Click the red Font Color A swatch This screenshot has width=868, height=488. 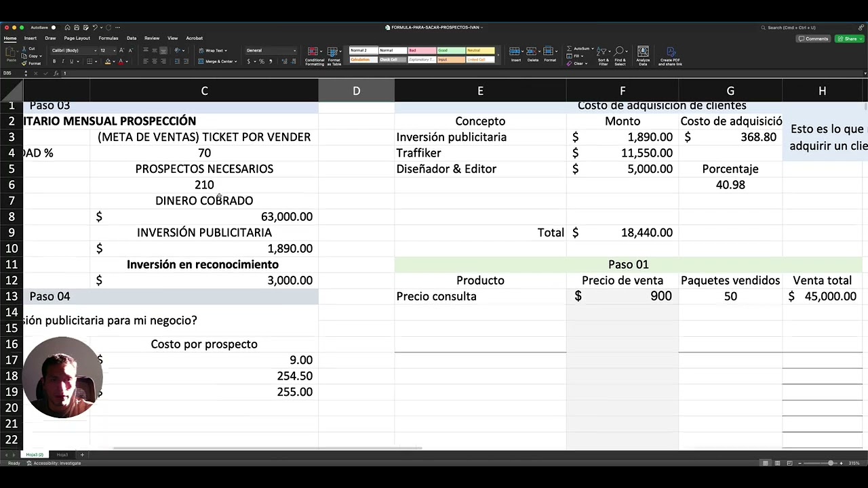pos(121,62)
